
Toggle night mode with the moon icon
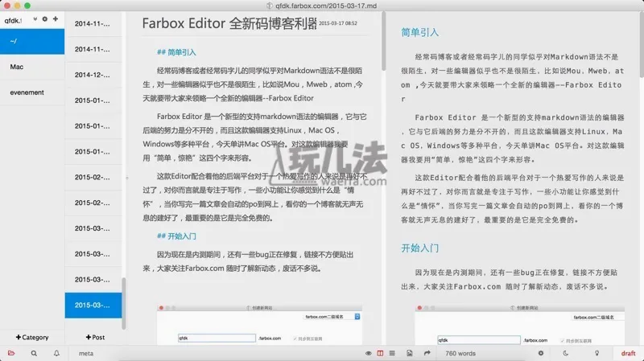[566, 353]
